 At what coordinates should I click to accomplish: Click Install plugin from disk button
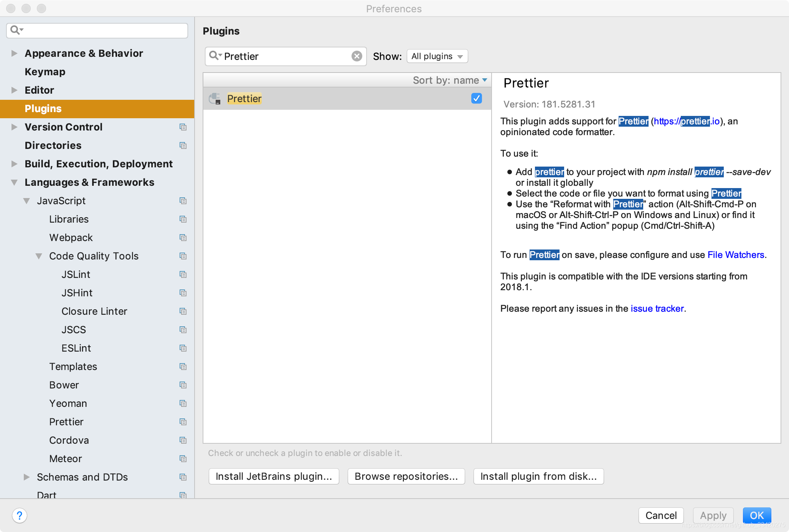[x=538, y=476]
